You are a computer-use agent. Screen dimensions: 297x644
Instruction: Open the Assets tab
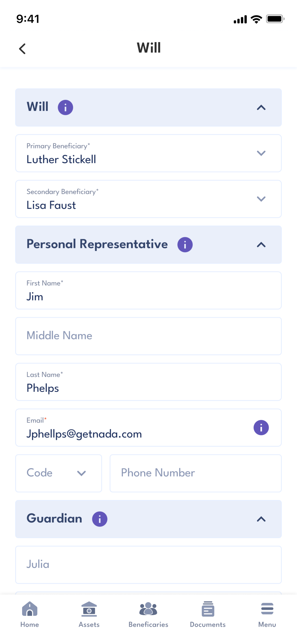[89, 615]
